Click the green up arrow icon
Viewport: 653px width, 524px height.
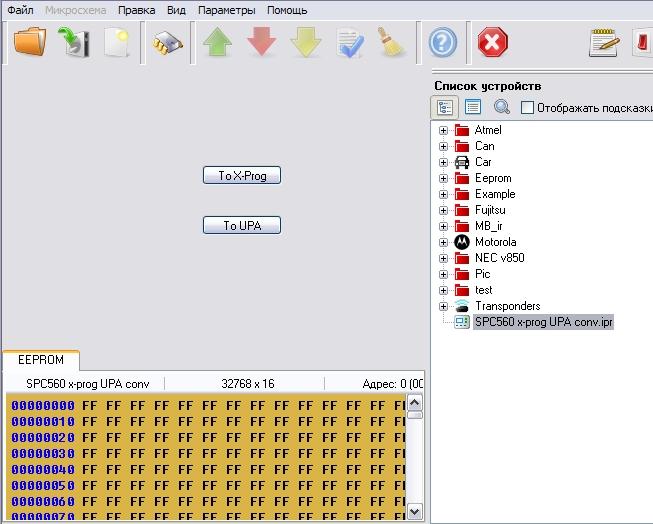click(x=217, y=43)
